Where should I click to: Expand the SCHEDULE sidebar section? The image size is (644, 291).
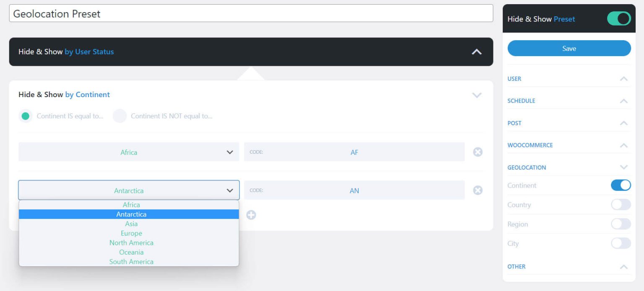(x=623, y=100)
